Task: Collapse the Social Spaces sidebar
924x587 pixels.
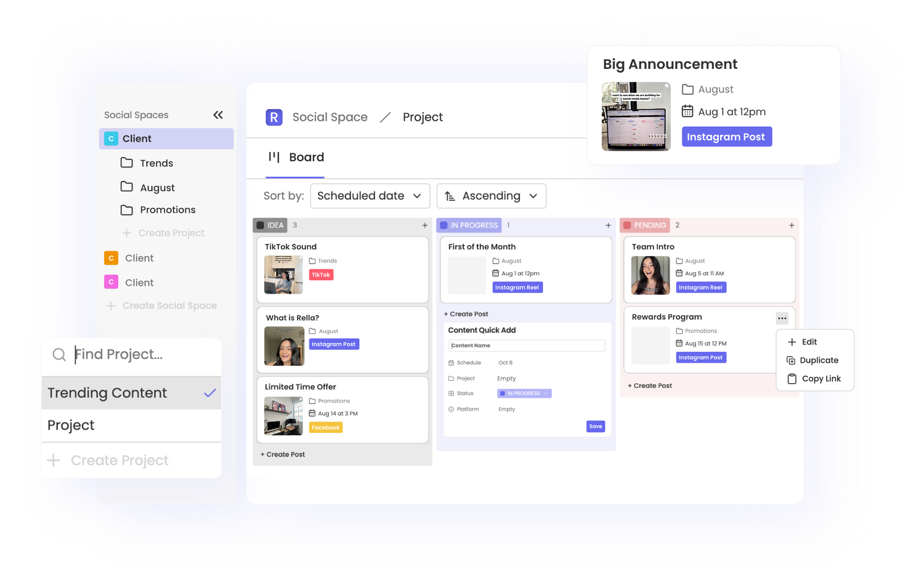Action: pos(218,115)
